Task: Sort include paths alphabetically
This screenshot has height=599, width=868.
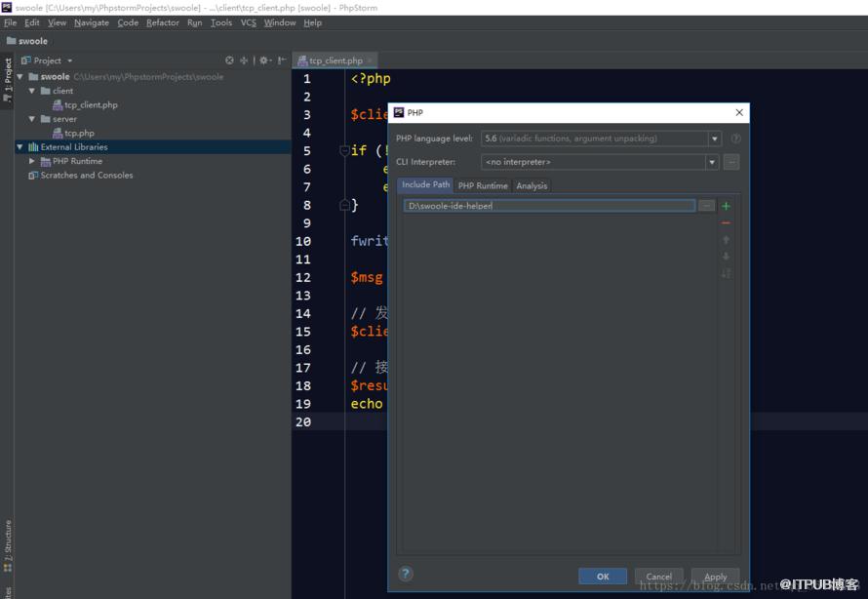Action: pos(726,273)
